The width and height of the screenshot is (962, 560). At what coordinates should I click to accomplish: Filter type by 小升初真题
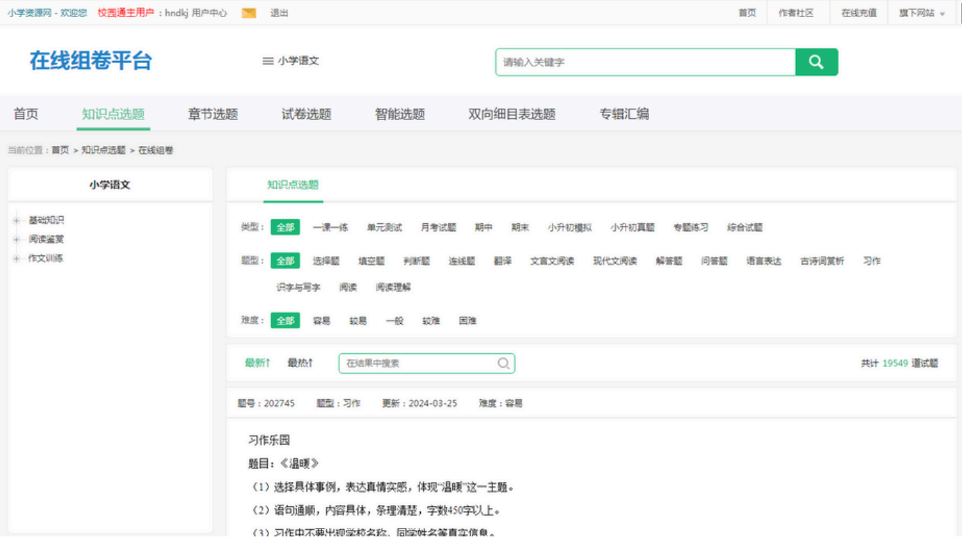[633, 227]
